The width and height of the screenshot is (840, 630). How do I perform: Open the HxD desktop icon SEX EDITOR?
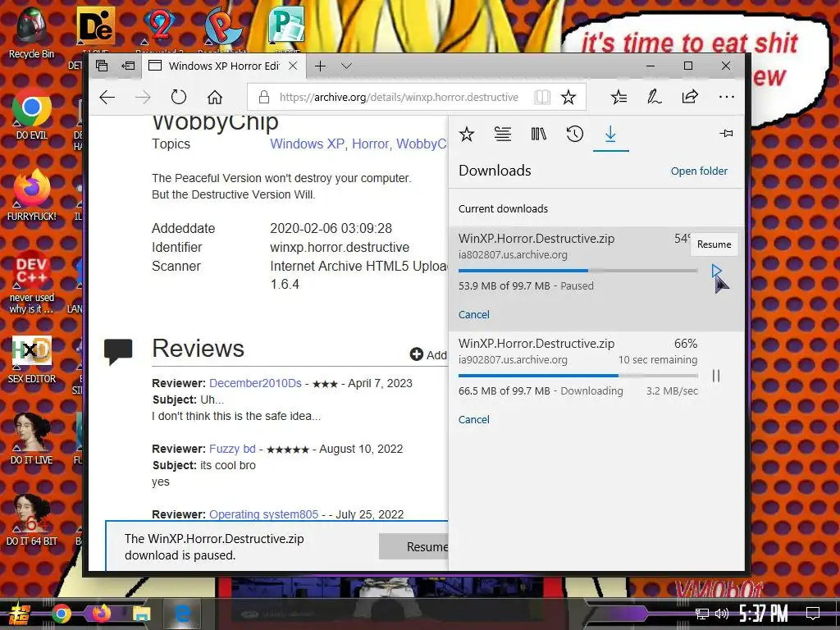pos(32,359)
